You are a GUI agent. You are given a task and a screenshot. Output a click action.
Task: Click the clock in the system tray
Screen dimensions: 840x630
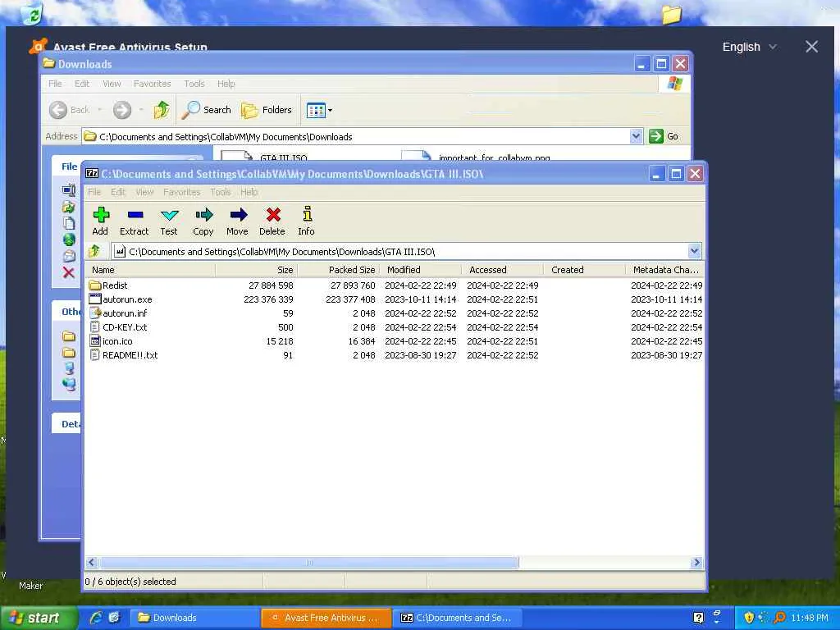(x=810, y=618)
